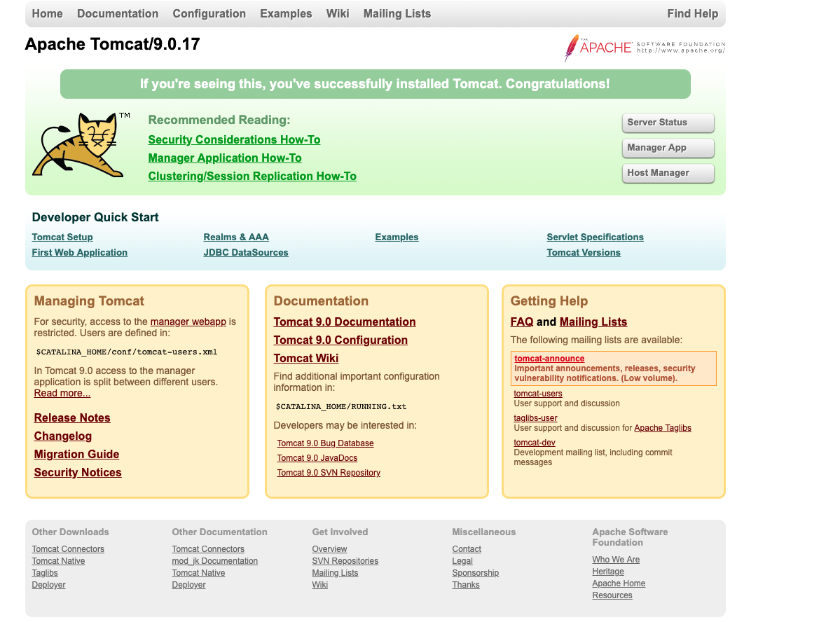Click the Host Manager button
The image size is (840, 622).
(668, 173)
